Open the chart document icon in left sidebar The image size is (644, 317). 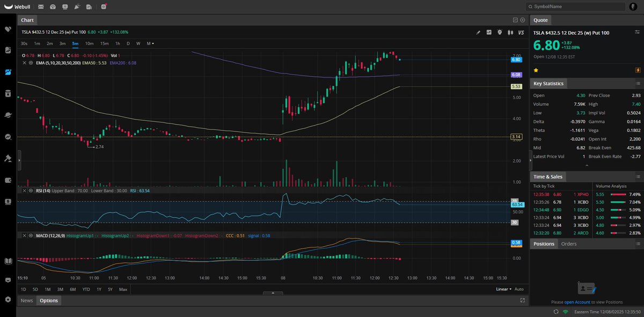click(x=8, y=50)
